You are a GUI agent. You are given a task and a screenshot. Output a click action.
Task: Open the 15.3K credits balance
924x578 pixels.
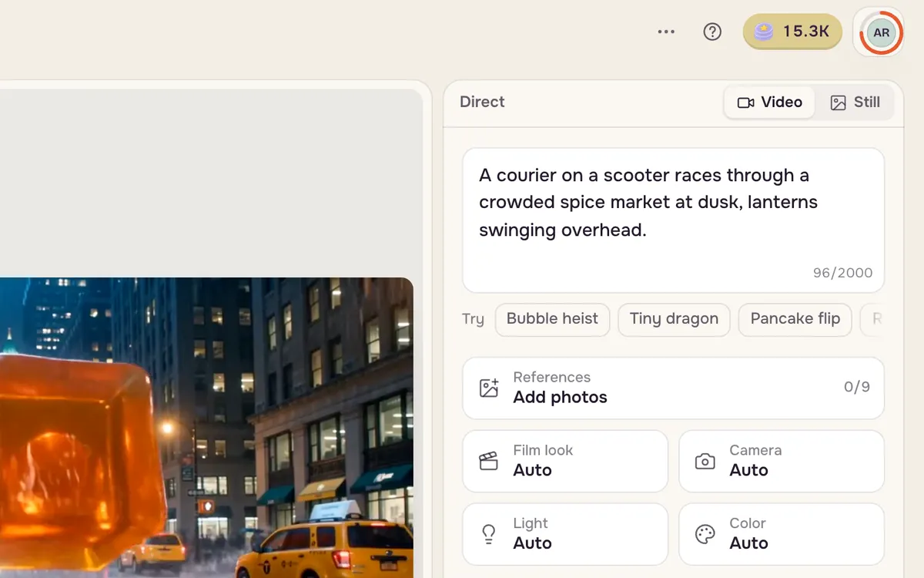tap(792, 32)
